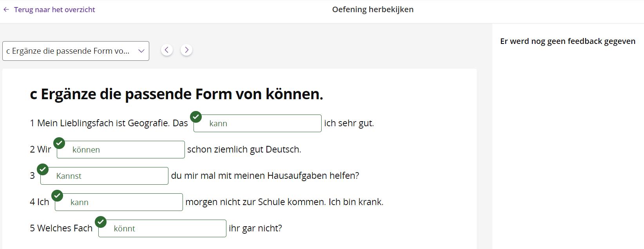Click the back arrow icon at top left
The height and width of the screenshot is (249, 644).
point(6,10)
